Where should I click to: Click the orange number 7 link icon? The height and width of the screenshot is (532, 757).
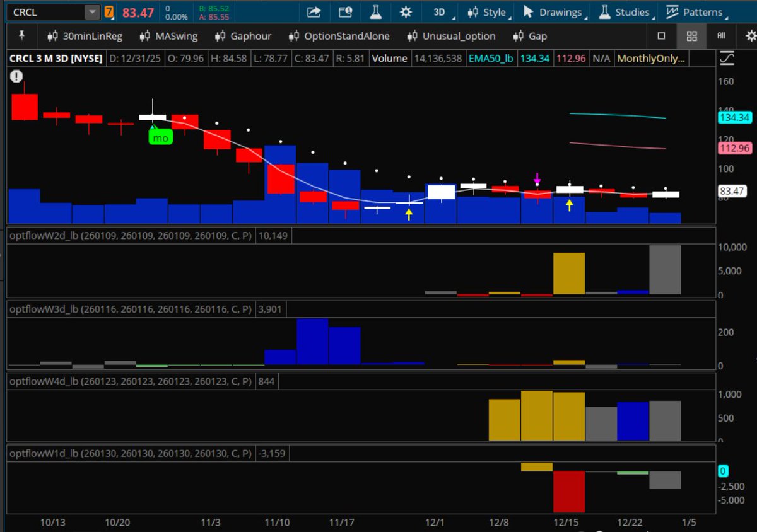click(x=110, y=12)
